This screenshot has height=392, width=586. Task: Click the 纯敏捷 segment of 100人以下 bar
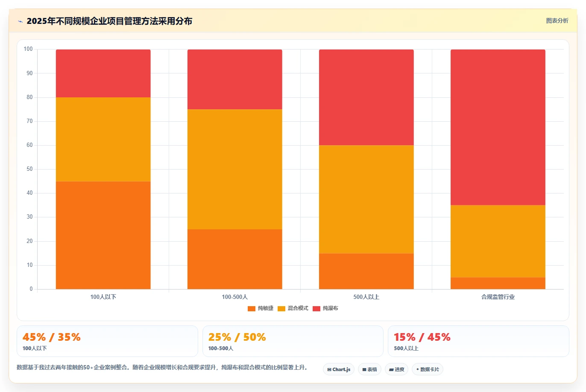point(103,235)
